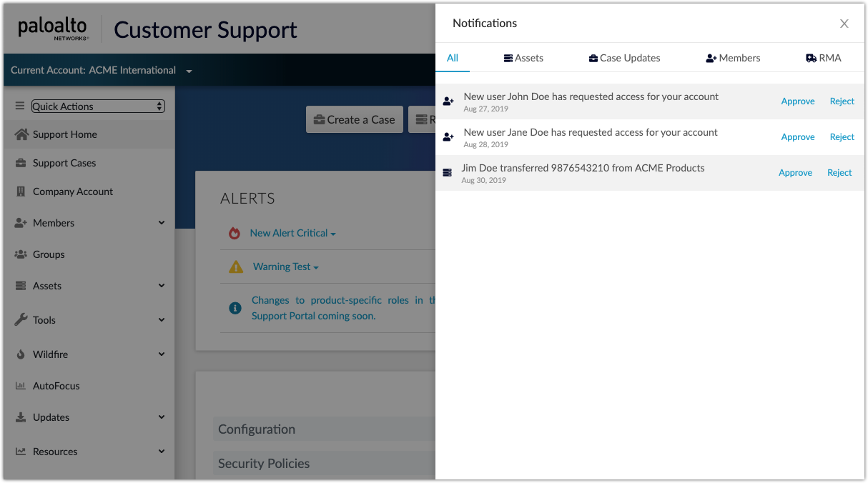Viewport: 868px width, 483px height.
Task: Switch to the RMA notifications tab
Action: click(824, 58)
